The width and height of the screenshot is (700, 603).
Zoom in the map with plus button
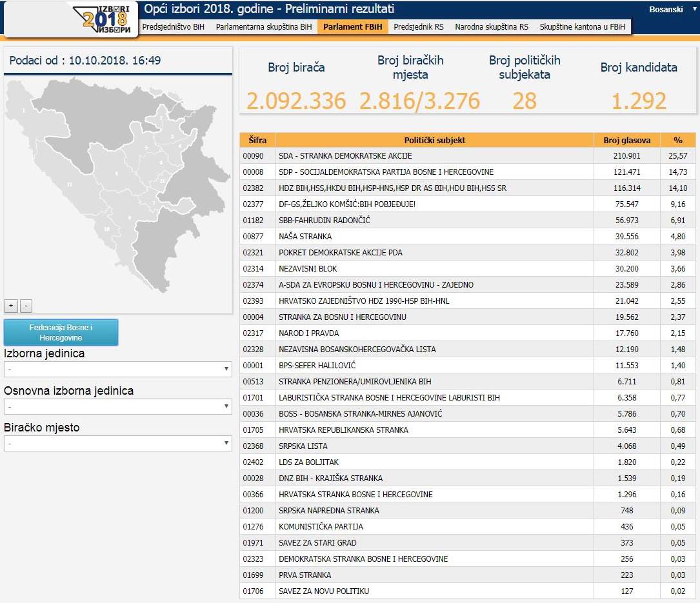(x=10, y=306)
